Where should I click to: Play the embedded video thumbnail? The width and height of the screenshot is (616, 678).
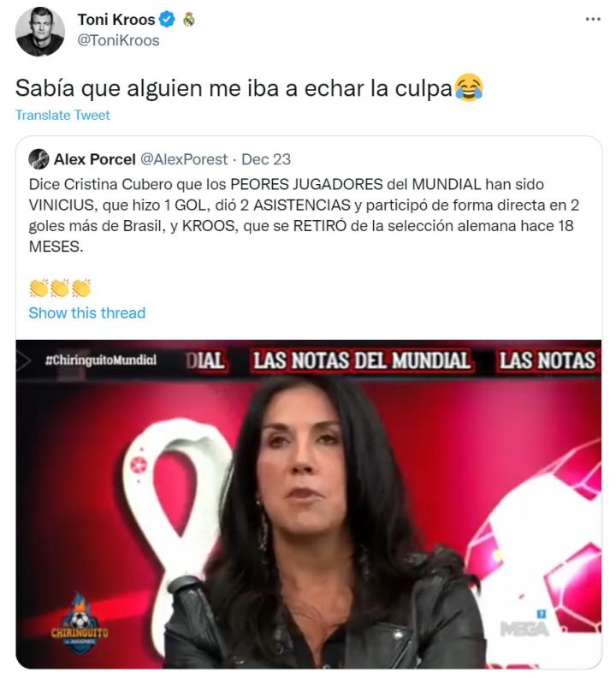[309, 504]
